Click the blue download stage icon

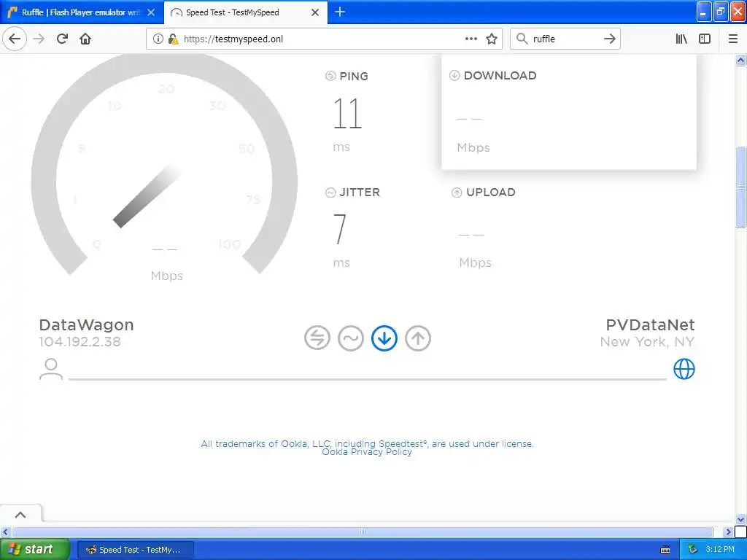pyautogui.click(x=384, y=338)
